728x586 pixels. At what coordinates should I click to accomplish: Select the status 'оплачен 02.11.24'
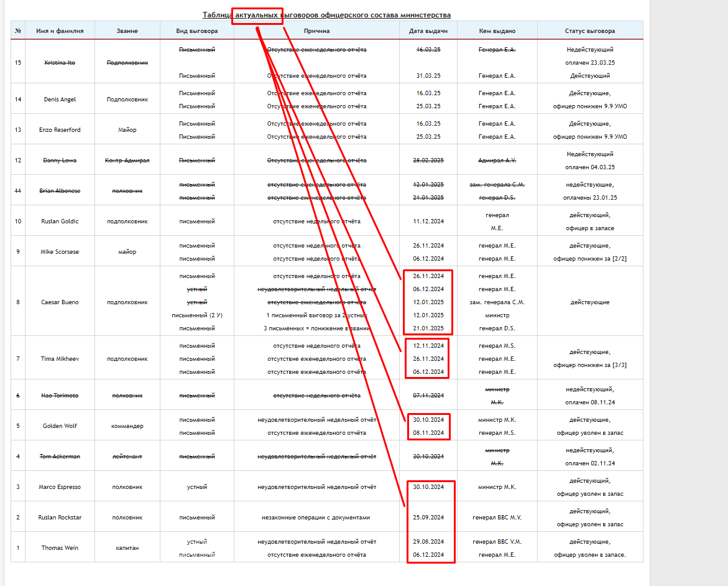pyautogui.click(x=590, y=463)
